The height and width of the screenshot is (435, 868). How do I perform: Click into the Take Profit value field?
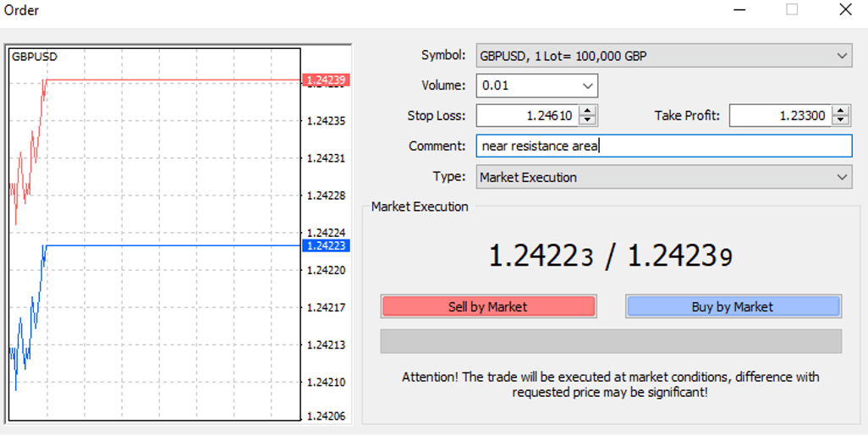click(x=781, y=116)
